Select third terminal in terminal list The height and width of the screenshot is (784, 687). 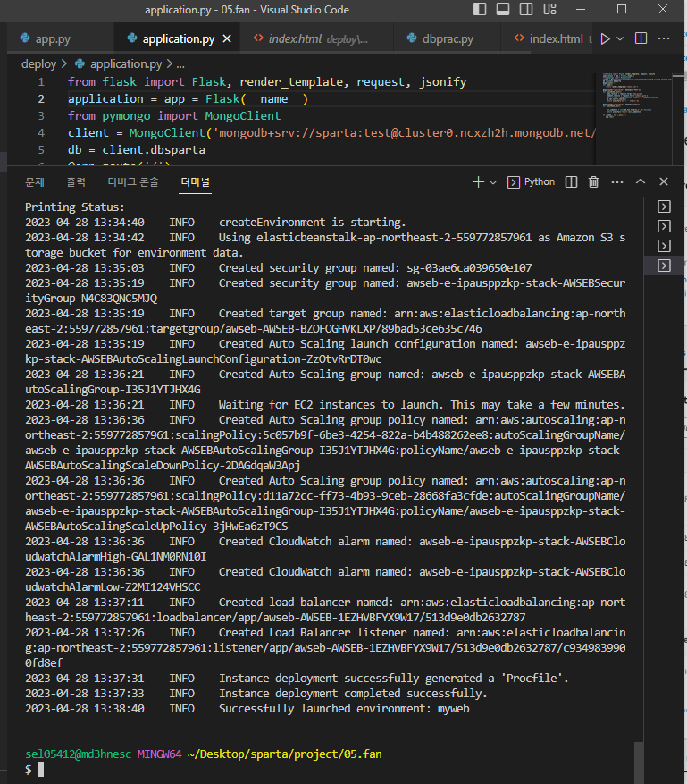(x=664, y=246)
